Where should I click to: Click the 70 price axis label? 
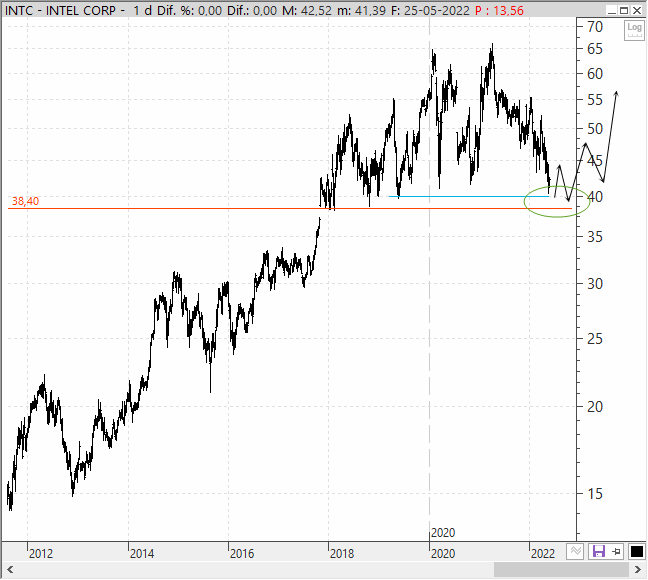pos(595,27)
